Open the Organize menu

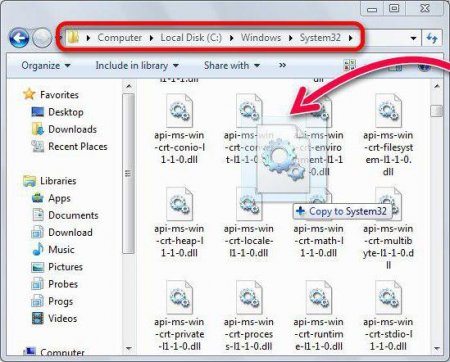pos(46,65)
